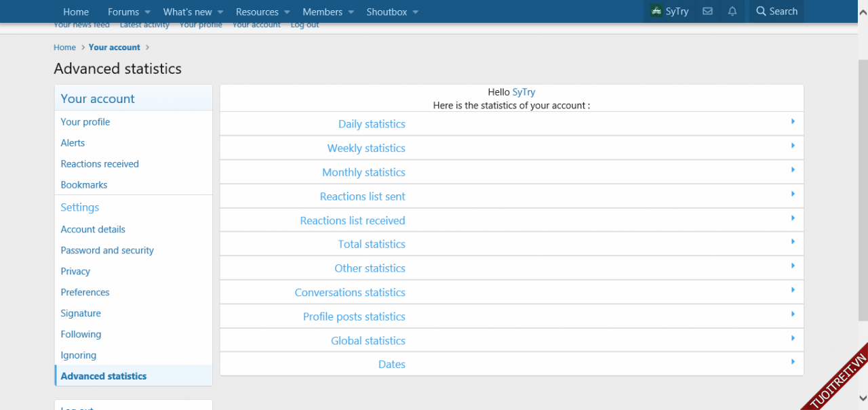The width and height of the screenshot is (868, 410).
Task: Click the SyTry user avatar
Action: 656,12
